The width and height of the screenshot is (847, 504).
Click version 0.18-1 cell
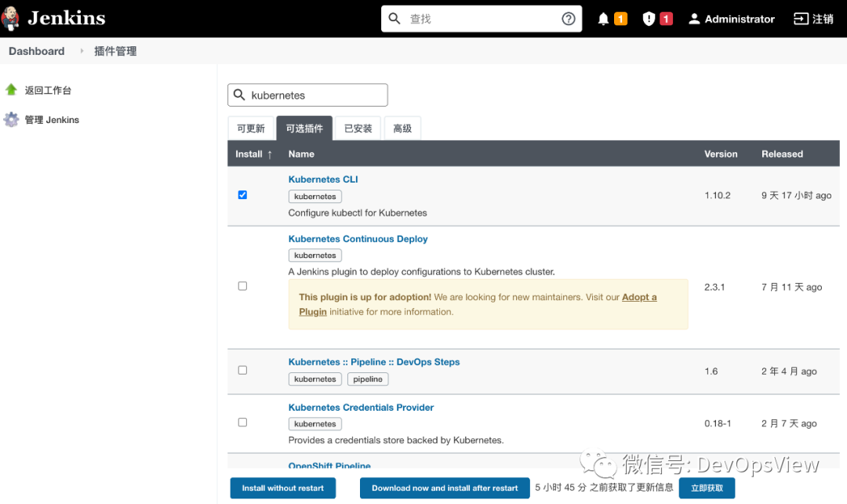click(x=718, y=423)
